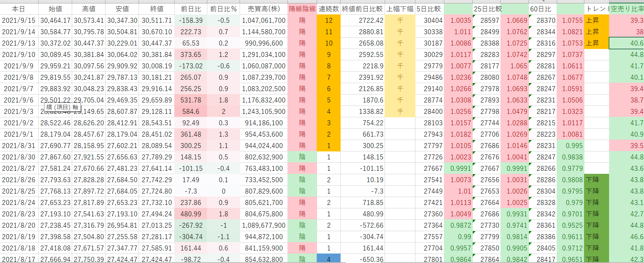
Task: Select the volume cell 1,243,105,900
Action: pos(264,111)
